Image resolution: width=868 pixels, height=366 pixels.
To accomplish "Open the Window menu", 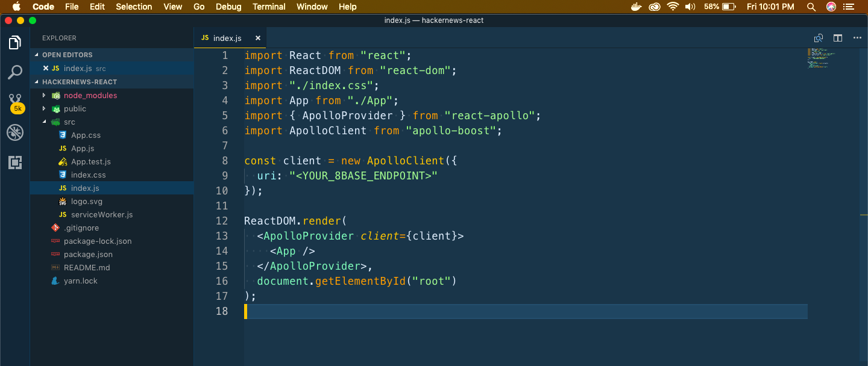I will 312,7.
